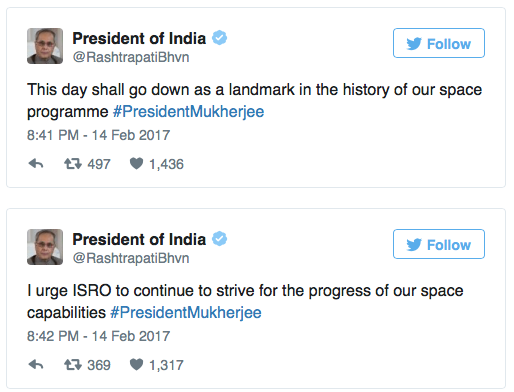Follow President of India from the second tweet
This screenshot has height=392, width=514.
coord(439,244)
